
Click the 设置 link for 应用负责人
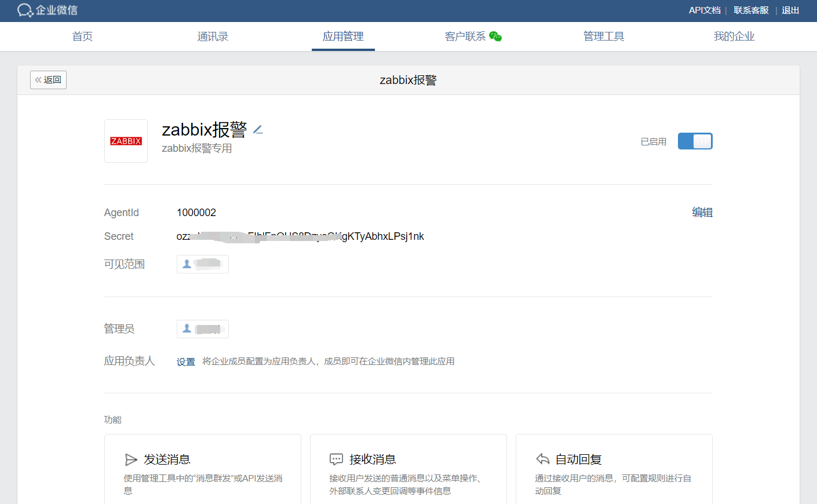[x=186, y=361]
